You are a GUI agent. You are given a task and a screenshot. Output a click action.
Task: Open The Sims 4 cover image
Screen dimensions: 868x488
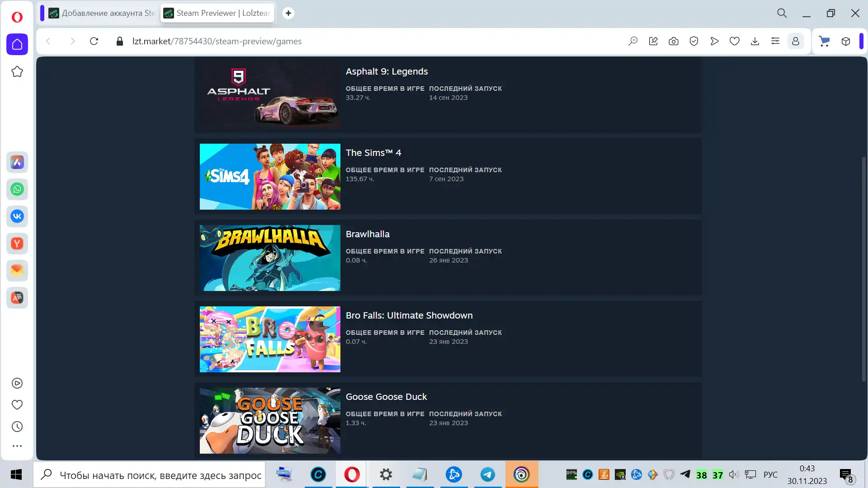point(270,177)
